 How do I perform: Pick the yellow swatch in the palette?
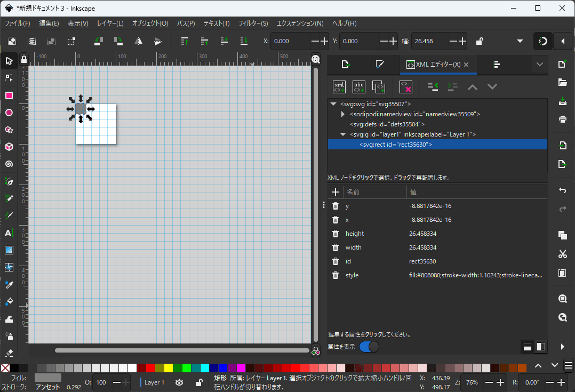[169, 368]
